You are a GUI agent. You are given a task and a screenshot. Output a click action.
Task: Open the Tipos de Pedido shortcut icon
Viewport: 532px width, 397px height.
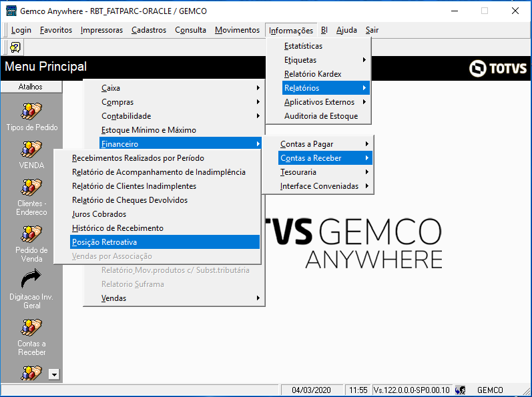click(31, 111)
